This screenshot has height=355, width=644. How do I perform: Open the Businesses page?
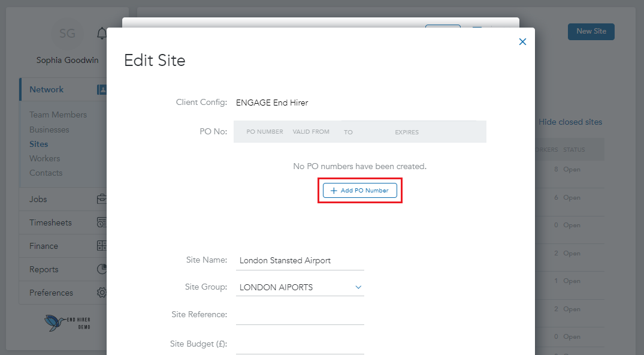click(x=49, y=130)
